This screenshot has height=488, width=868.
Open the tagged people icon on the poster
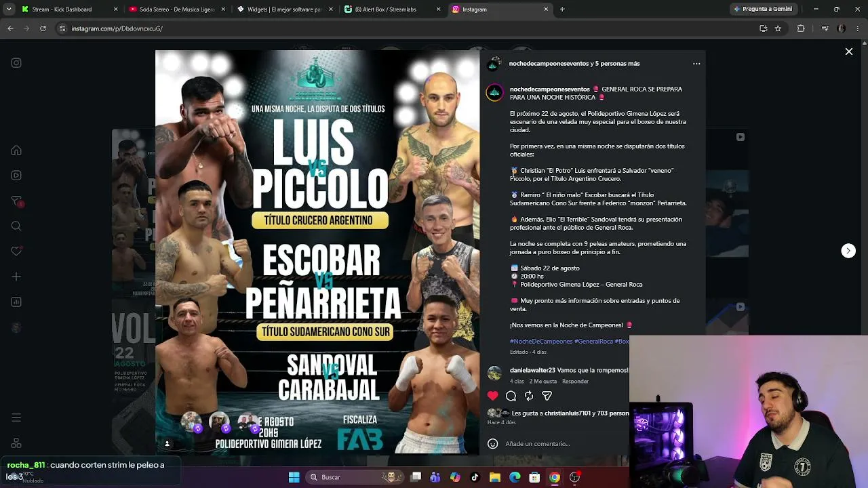pyautogui.click(x=167, y=444)
